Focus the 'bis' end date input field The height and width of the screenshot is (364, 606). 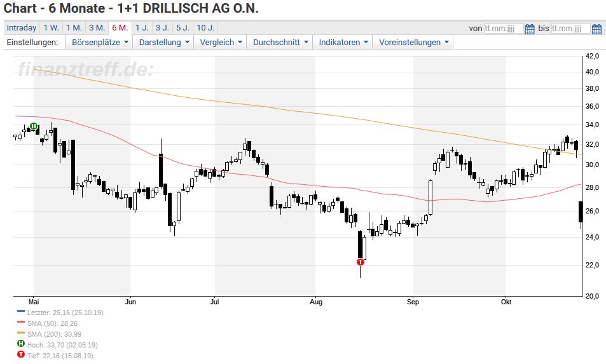571,29
